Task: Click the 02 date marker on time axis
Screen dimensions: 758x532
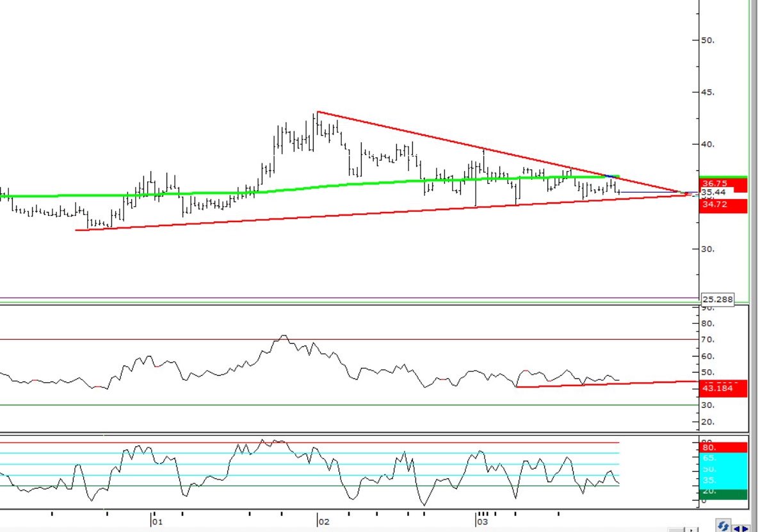Action: click(323, 522)
